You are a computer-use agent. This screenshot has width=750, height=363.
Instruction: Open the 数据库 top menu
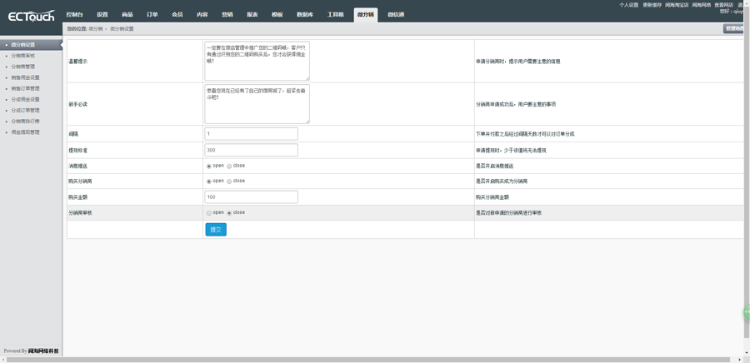(304, 15)
